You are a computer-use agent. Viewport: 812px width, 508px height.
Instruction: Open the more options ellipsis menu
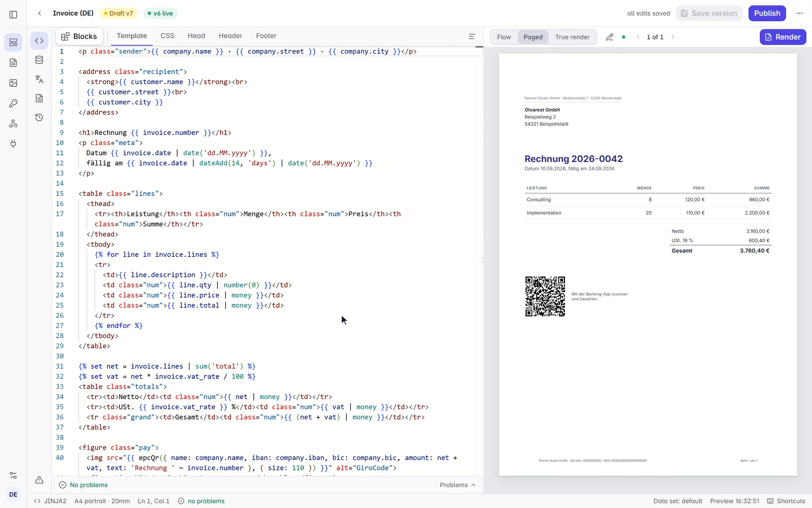(799, 13)
